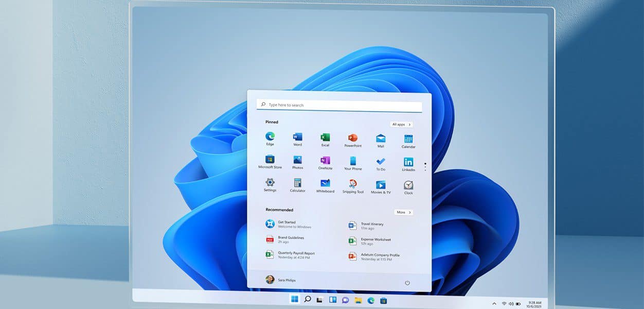Open Edge from the pinned apps
Screen dimensions: 644x309
point(270,139)
